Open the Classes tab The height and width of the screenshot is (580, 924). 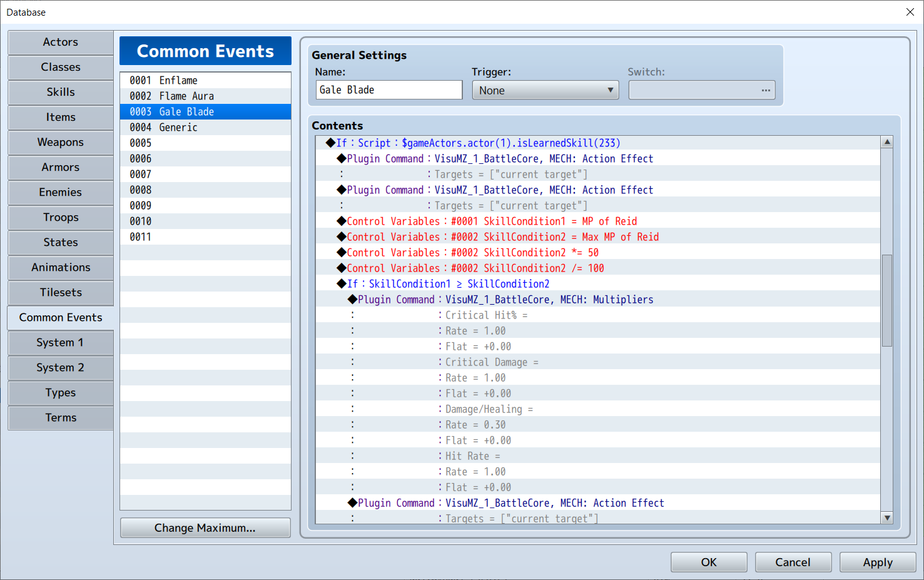pyautogui.click(x=61, y=68)
